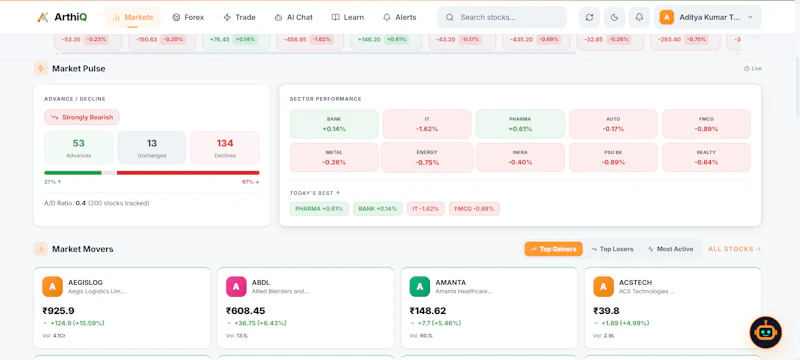The image size is (800, 360).
Task: Expand the Aditya Kumar account dropdown
Action: 708,17
